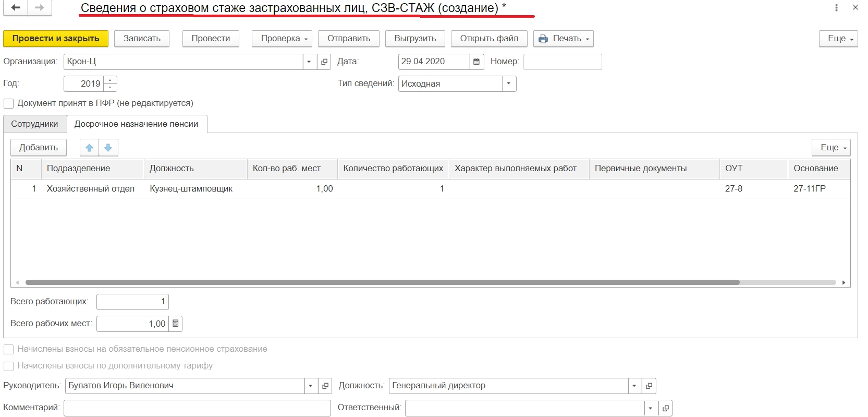Click the Руководитель field Булатов Игорь Виленович
Screen dimensions: 868x417
tap(185, 386)
